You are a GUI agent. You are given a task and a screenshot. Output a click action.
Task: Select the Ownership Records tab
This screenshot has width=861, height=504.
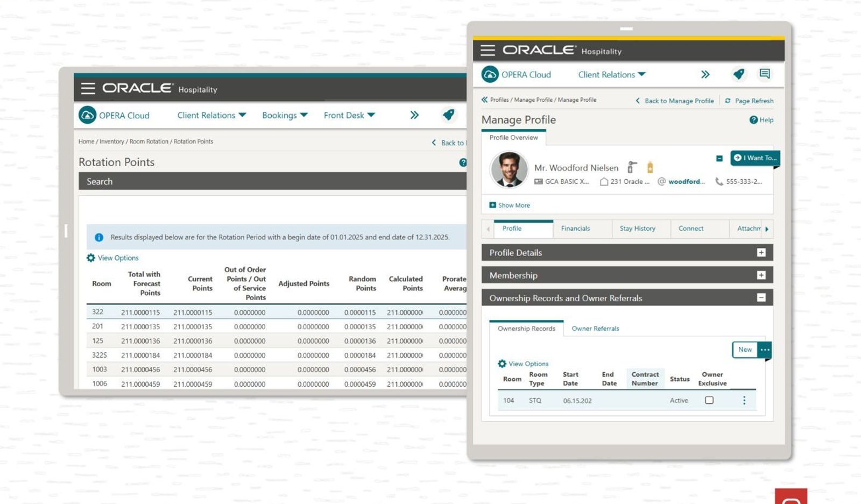pos(526,329)
